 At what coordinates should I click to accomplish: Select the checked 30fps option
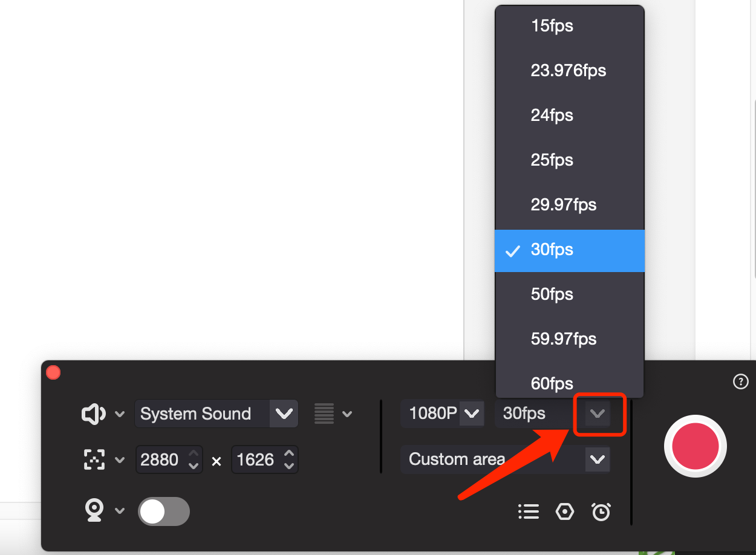569,250
